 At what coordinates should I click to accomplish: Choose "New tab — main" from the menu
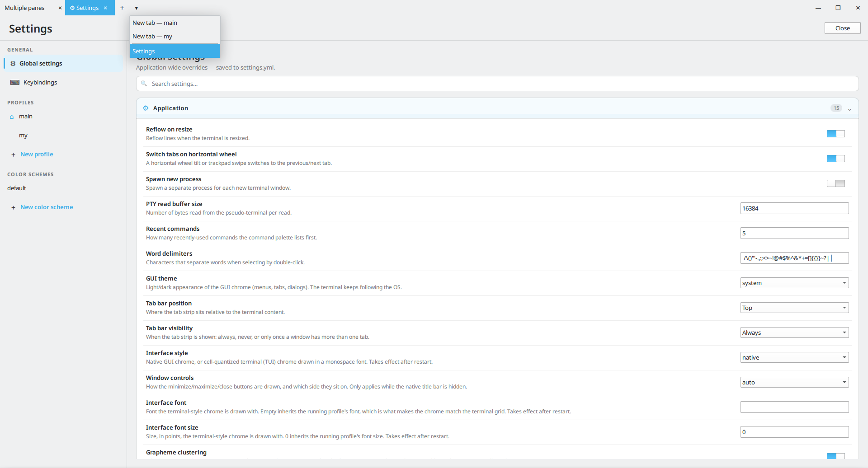point(175,23)
